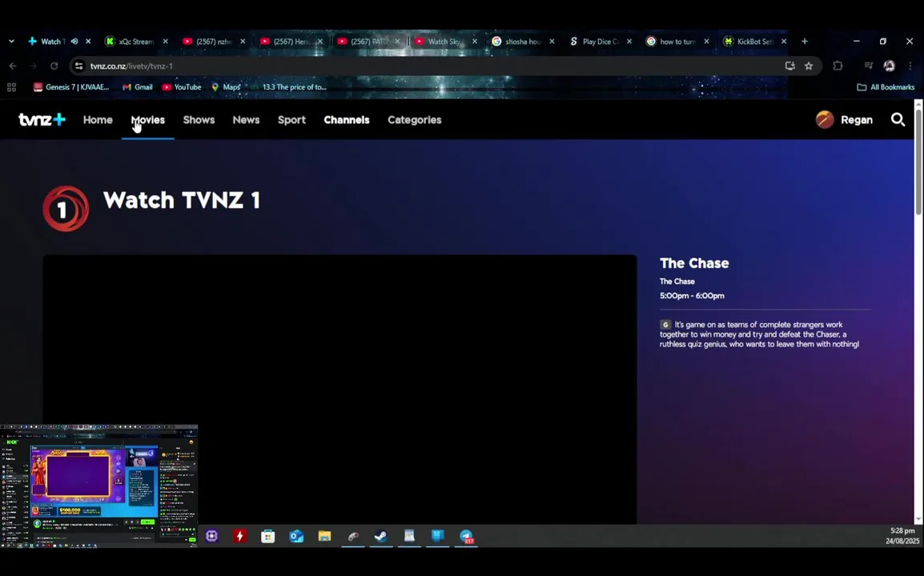924x576 pixels.
Task: Bookmark this page with the star icon
Action: tap(809, 66)
